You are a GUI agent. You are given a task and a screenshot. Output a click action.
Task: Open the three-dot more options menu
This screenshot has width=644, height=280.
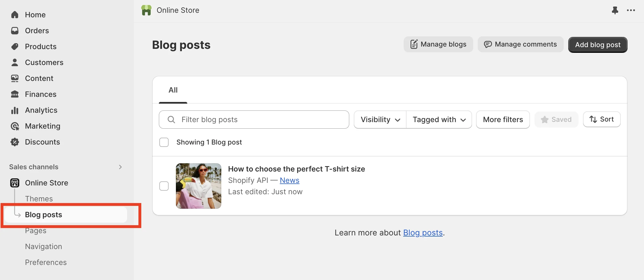631,10
